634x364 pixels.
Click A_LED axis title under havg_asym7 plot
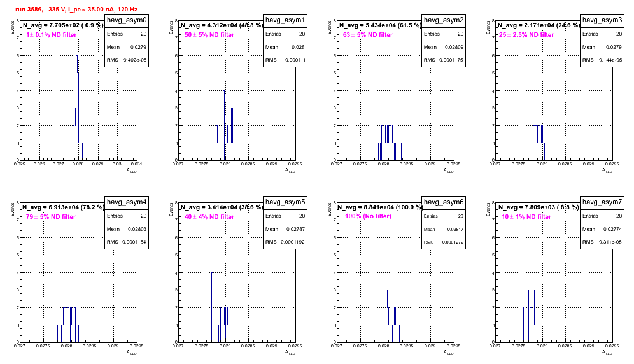coord(607,353)
